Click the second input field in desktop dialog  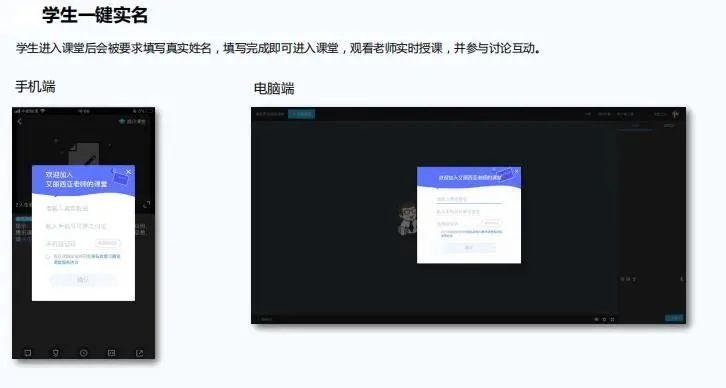[x=469, y=212]
